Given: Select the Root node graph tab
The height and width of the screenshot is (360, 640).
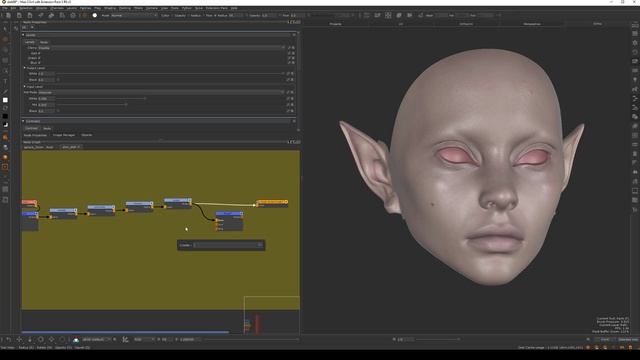Looking at the screenshot, I should pos(39,147).
